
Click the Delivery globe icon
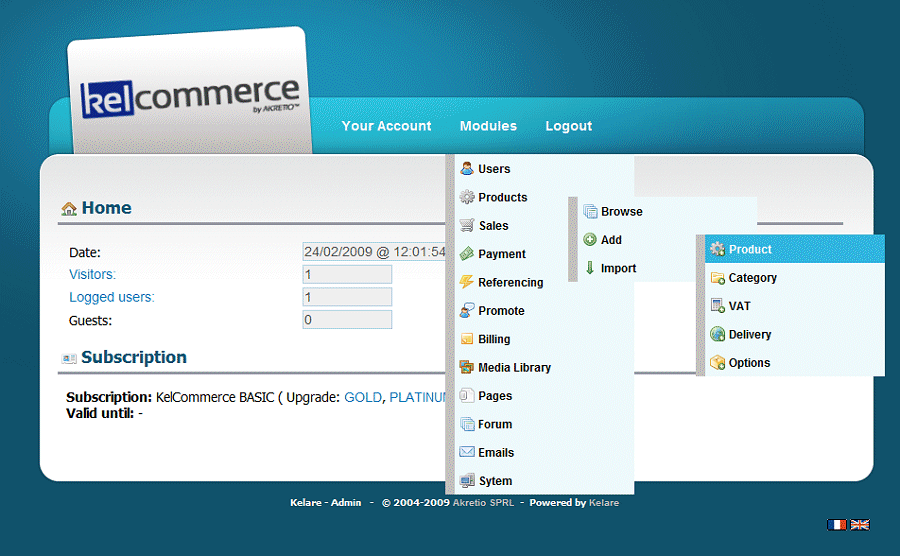(x=717, y=335)
